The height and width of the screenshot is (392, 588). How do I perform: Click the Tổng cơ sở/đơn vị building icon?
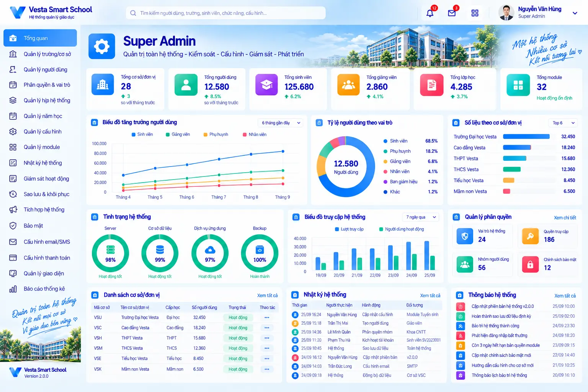tap(103, 84)
